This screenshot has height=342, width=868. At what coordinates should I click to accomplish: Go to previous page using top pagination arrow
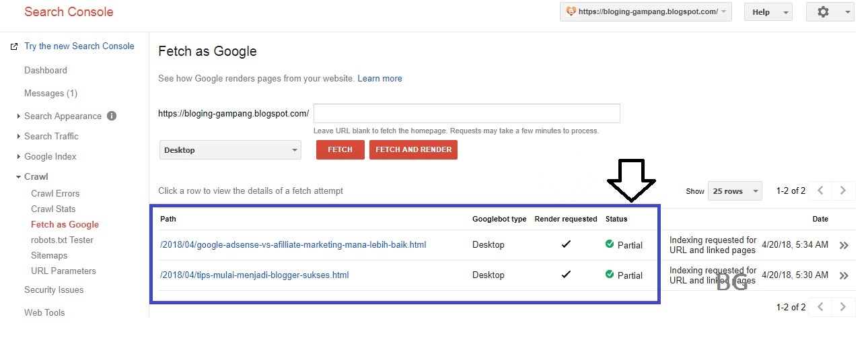(820, 191)
